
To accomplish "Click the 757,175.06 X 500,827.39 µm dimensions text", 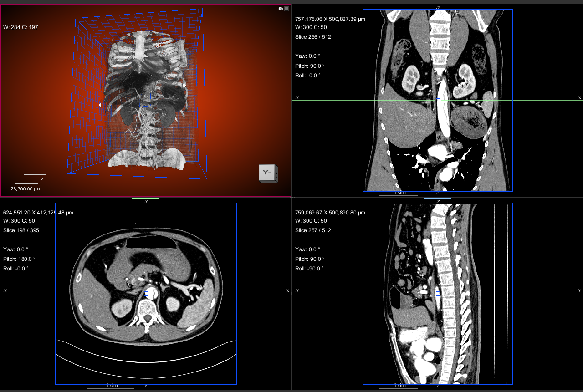I will pyautogui.click(x=330, y=19).
